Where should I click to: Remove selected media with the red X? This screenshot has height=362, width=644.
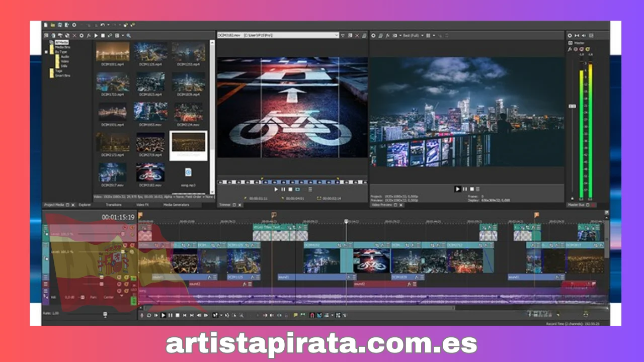74,36
